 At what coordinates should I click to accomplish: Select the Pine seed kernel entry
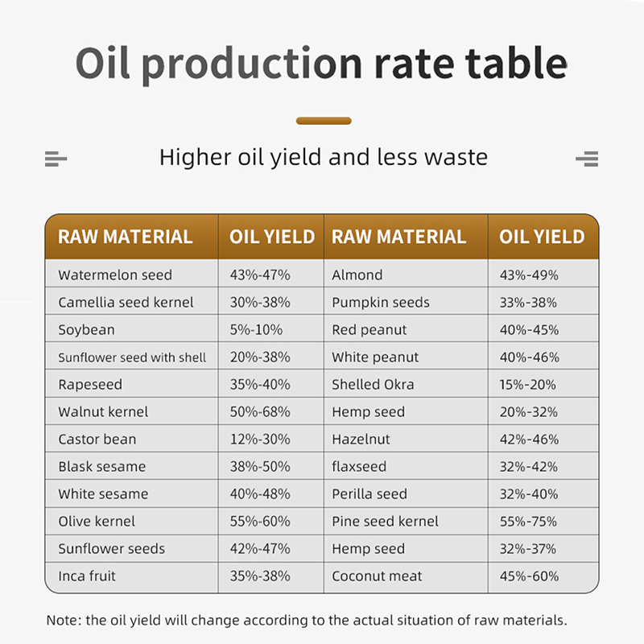pyautogui.click(x=386, y=521)
